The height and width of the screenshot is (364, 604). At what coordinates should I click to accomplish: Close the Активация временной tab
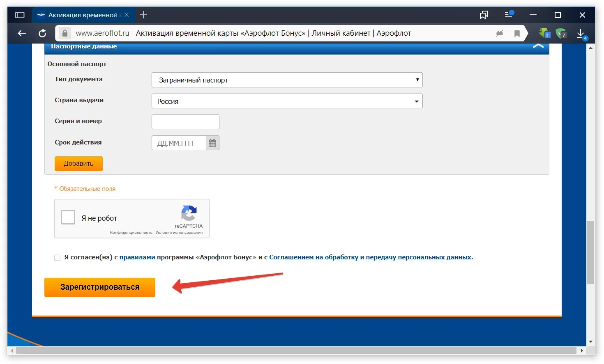tap(127, 15)
